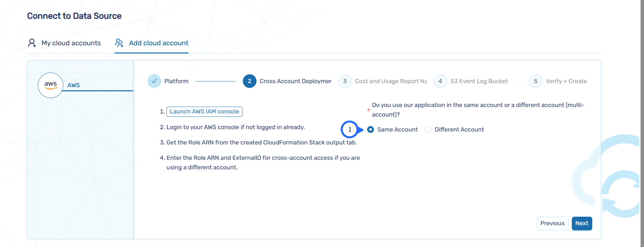Click the Add cloud account user icon

[119, 43]
